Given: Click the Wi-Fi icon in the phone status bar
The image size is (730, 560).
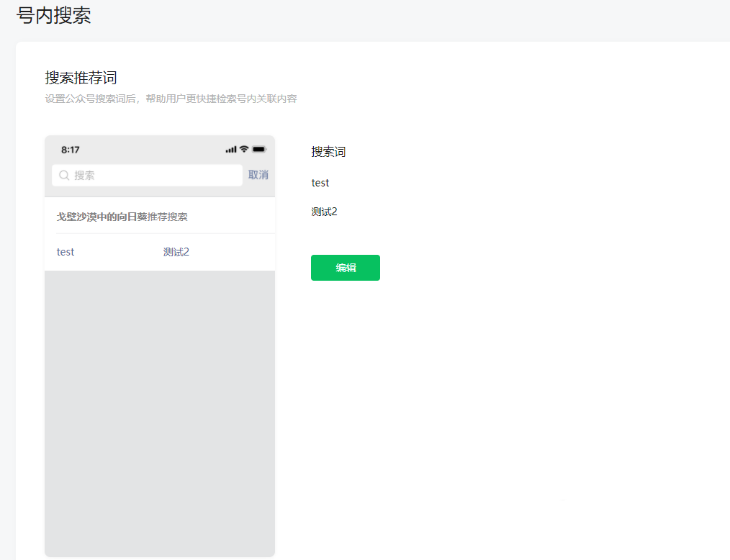Looking at the screenshot, I should [x=243, y=148].
